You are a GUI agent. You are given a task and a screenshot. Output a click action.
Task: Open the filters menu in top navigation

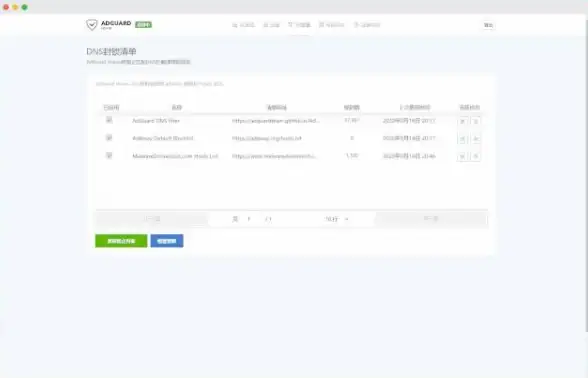coord(299,25)
